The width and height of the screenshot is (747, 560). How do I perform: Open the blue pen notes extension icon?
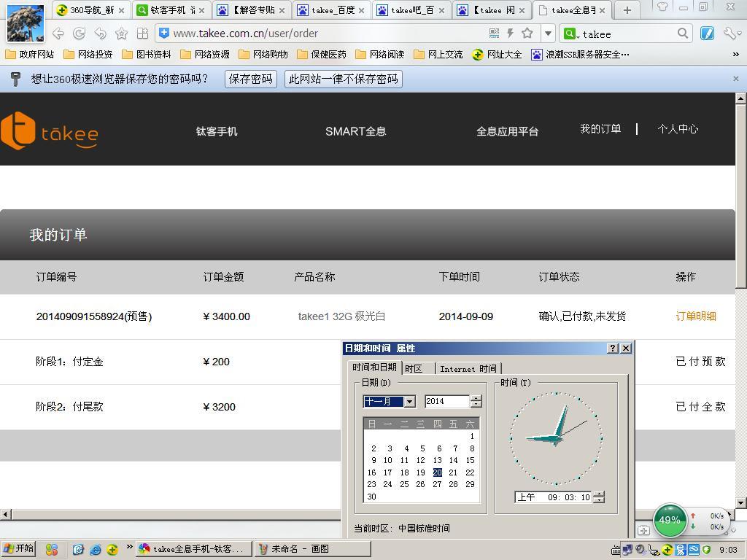click(x=707, y=34)
